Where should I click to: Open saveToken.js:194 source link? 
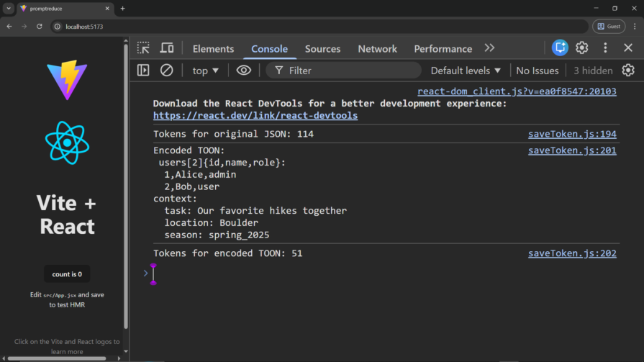[572, 134]
